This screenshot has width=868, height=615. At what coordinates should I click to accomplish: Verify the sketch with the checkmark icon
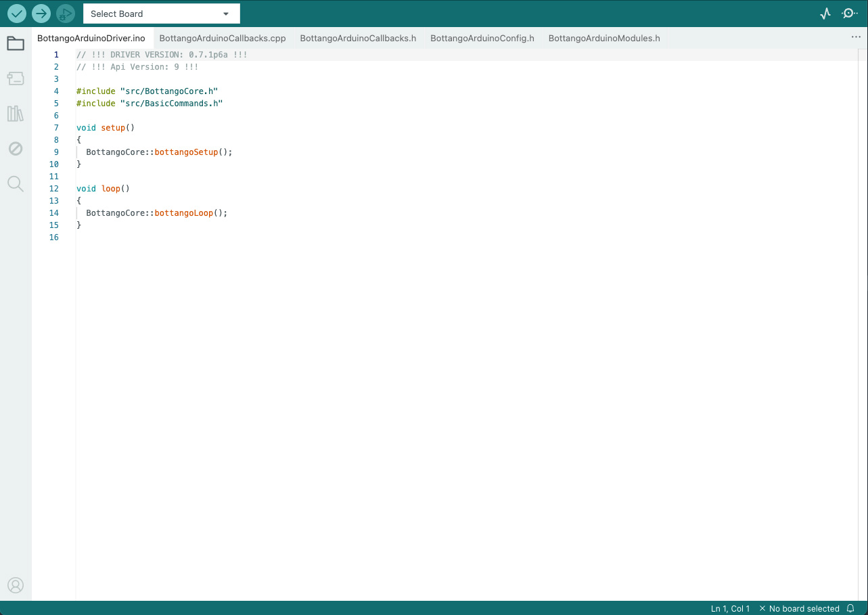[x=16, y=13]
